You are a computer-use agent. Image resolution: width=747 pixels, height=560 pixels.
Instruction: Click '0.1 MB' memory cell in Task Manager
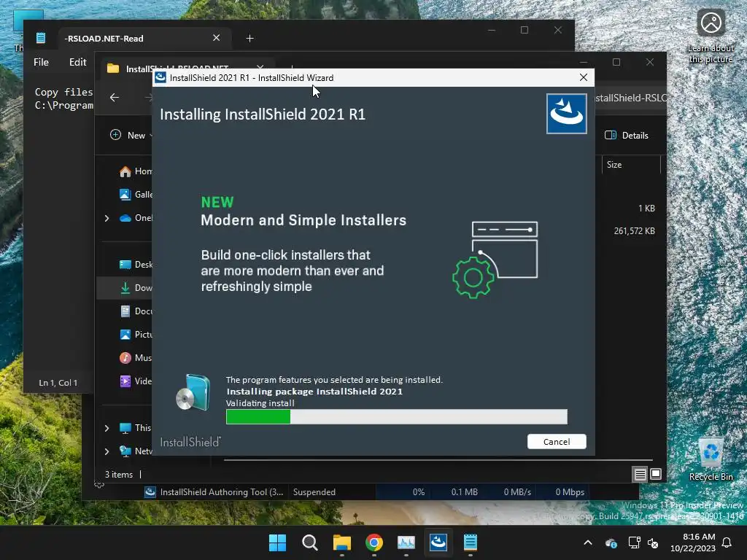click(x=464, y=492)
